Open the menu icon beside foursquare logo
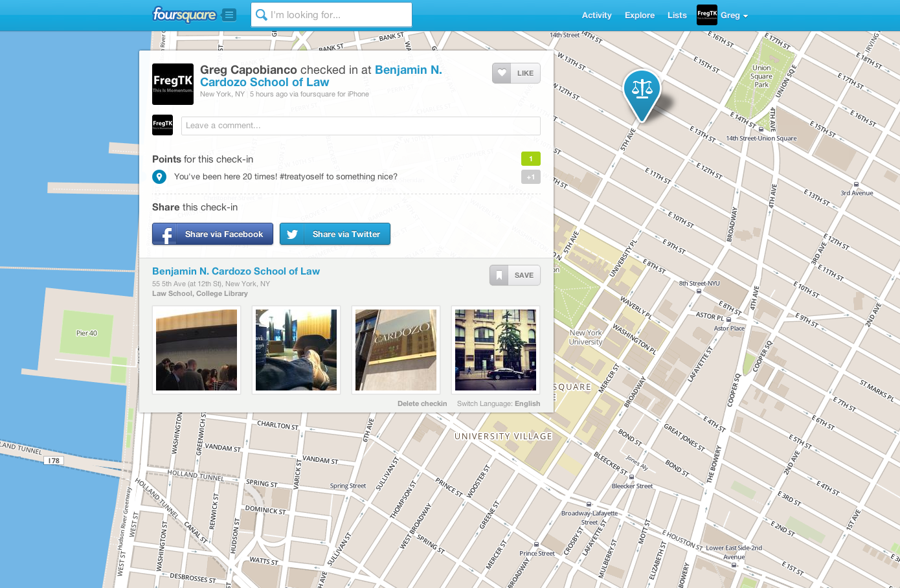 point(229,15)
